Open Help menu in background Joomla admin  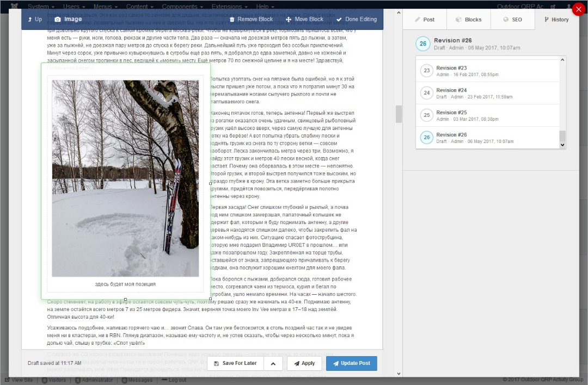[x=265, y=7]
